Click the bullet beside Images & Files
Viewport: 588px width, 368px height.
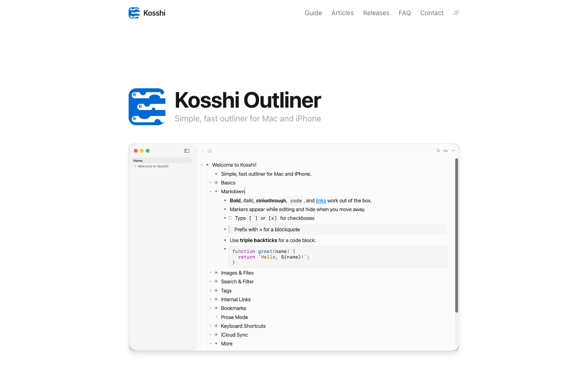[x=216, y=273]
